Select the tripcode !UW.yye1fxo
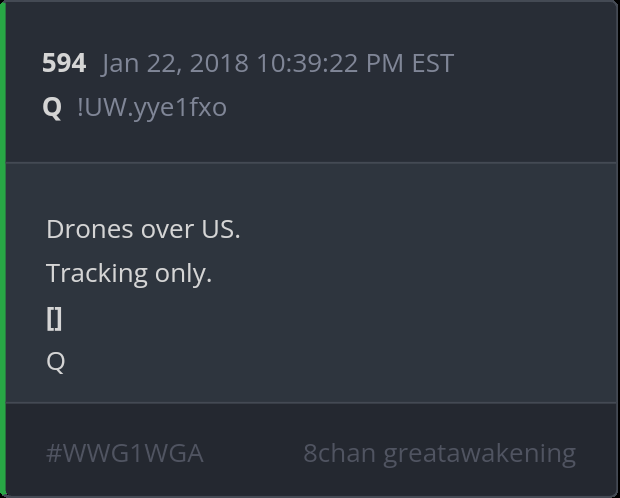This screenshot has height=498, width=620. tap(151, 107)
